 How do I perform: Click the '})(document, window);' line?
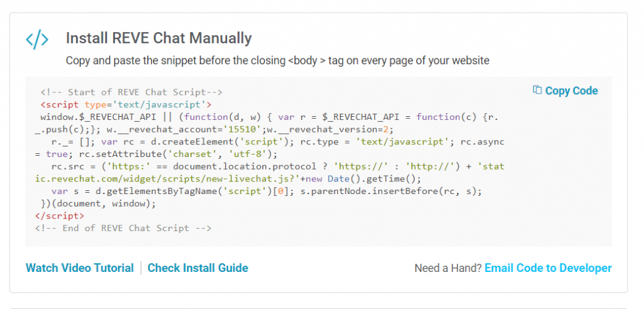pos(98,203)
